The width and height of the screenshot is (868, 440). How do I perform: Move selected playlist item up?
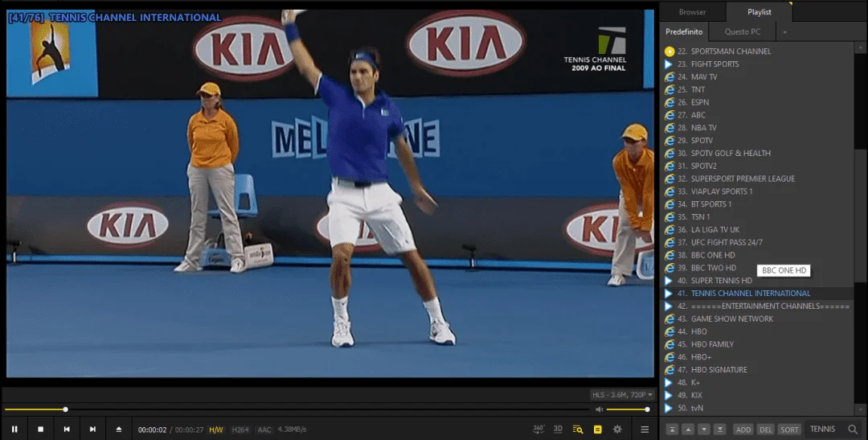(688, 430)
